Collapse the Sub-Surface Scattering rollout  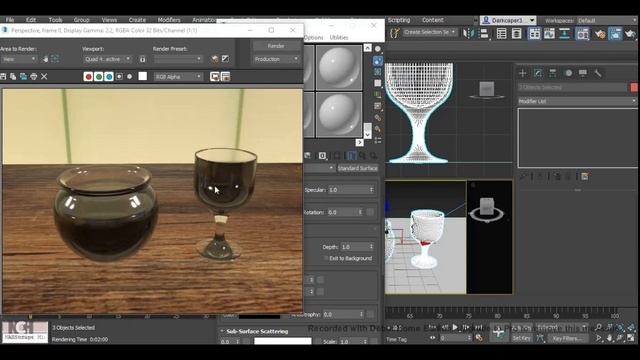(x=257, y=331)
